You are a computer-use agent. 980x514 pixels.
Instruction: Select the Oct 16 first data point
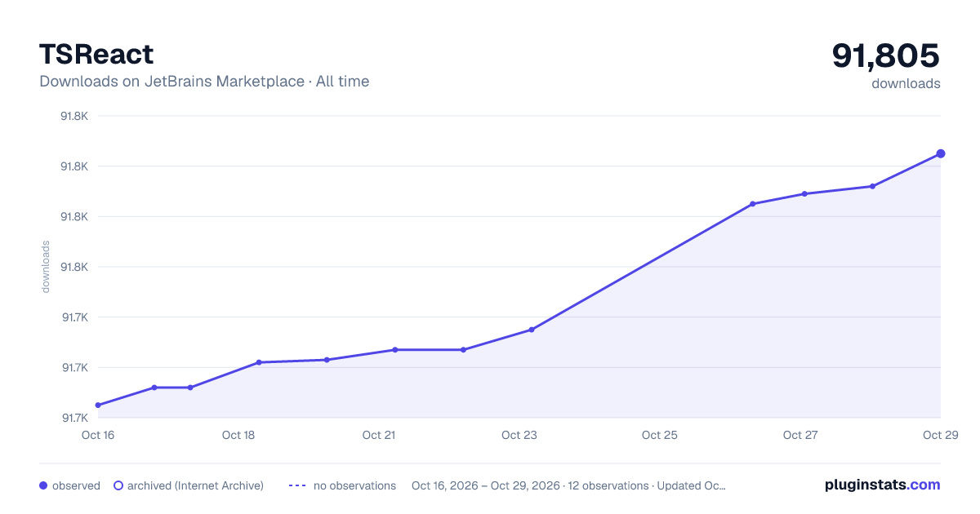click(x=98, y=405)
